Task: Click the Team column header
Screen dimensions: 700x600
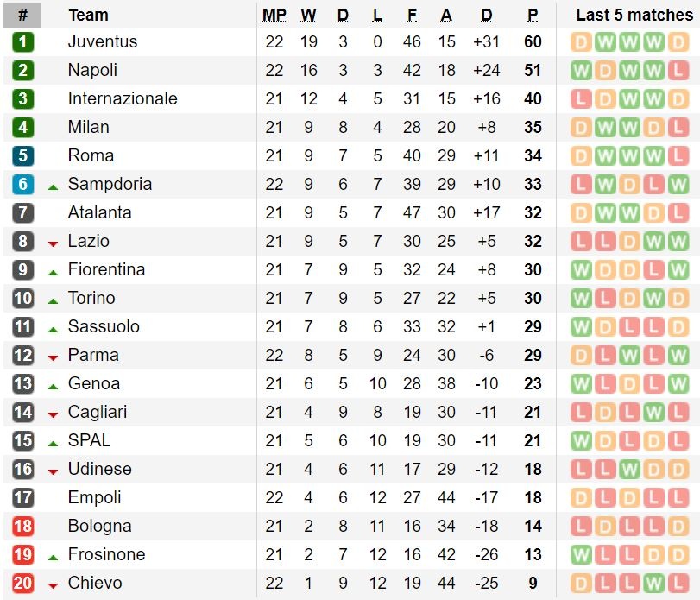Action: (88, 15)
